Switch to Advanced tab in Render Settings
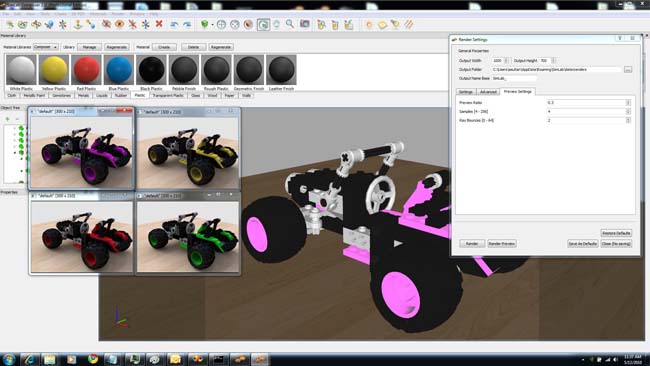Viewport: 650px width, 366px height. click(x=488, y=92)
